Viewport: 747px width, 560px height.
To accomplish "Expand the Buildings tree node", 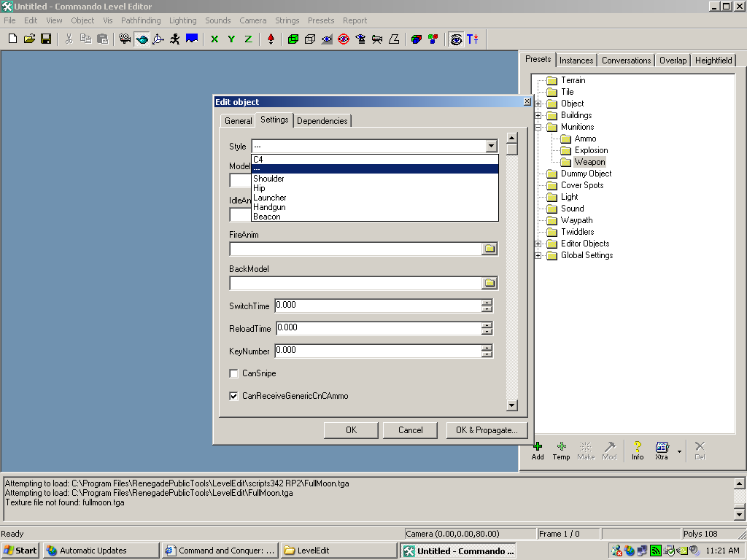I will (x=538, y=115).
